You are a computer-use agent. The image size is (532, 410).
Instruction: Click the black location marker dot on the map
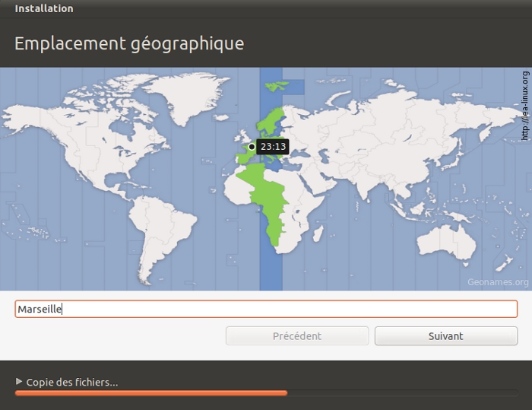point(252,146)
